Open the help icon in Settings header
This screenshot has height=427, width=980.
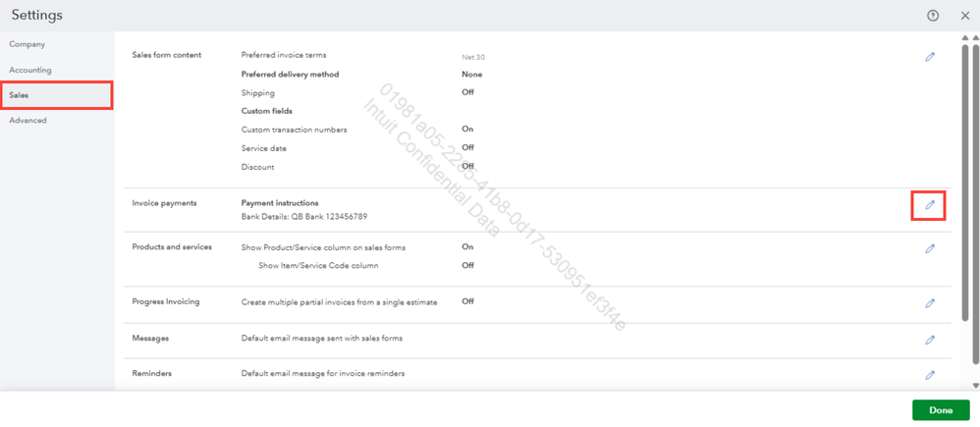933,16
